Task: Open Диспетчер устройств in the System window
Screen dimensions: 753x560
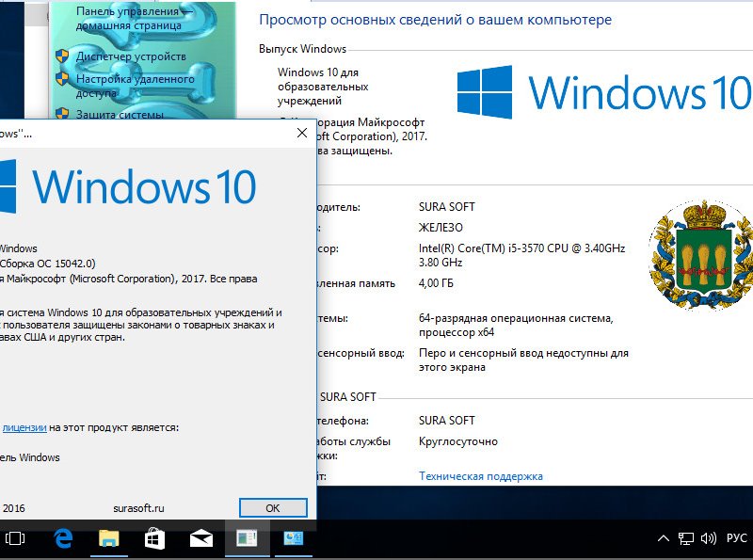Action: point(131,56)
